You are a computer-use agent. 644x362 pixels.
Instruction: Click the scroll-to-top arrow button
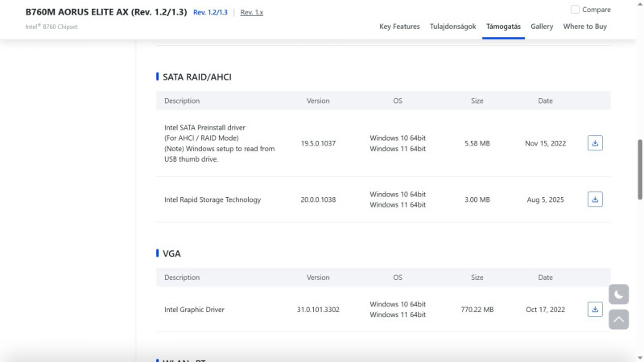pos(618,319)
